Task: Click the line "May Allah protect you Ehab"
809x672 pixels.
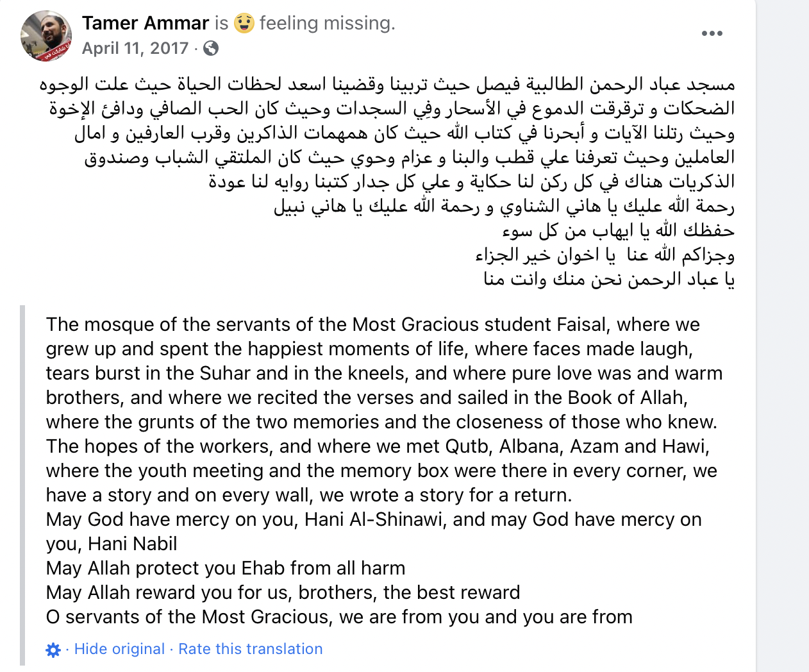Action: click(x=226, y=568)
